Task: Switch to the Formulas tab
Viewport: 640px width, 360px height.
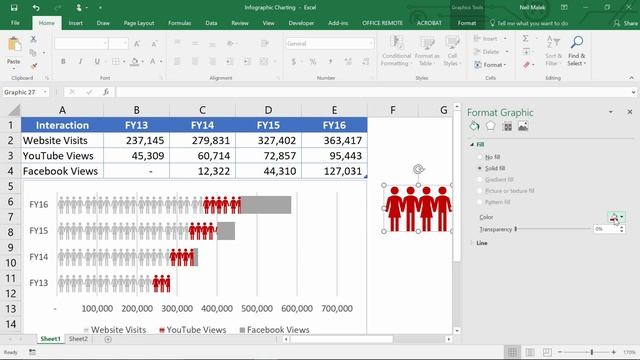Action: (x=180, y=23)
